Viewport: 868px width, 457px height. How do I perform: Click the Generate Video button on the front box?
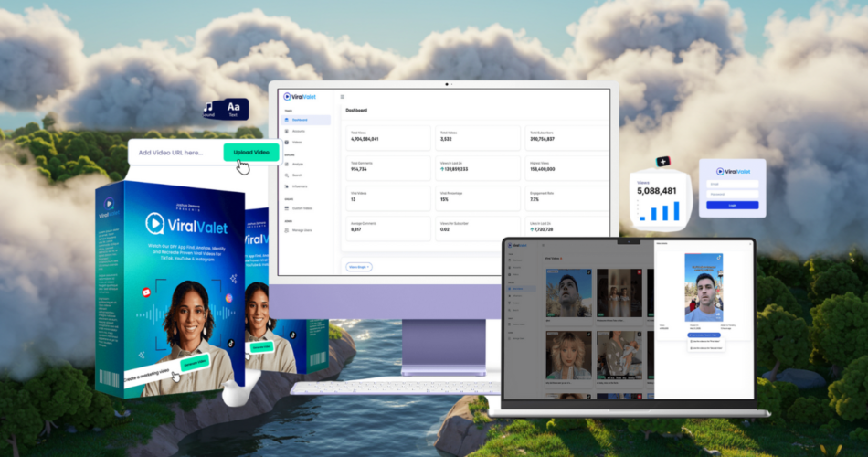195,363
